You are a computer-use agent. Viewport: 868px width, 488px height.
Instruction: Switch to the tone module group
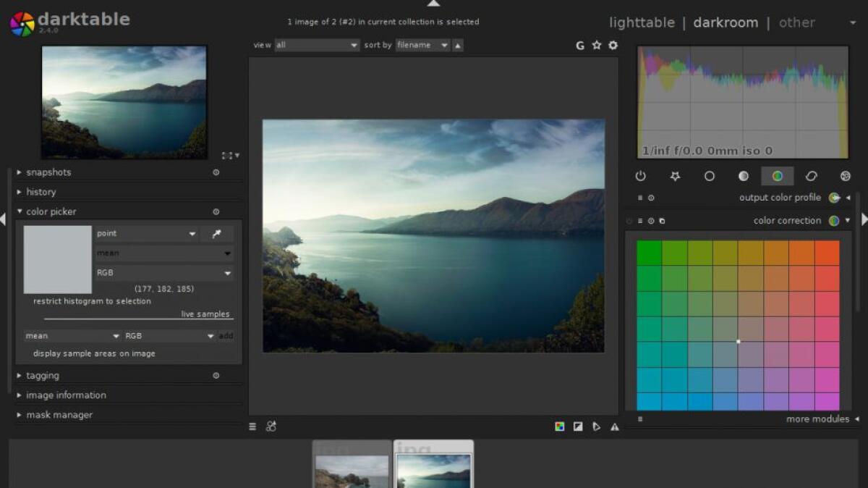pos(742,176)
